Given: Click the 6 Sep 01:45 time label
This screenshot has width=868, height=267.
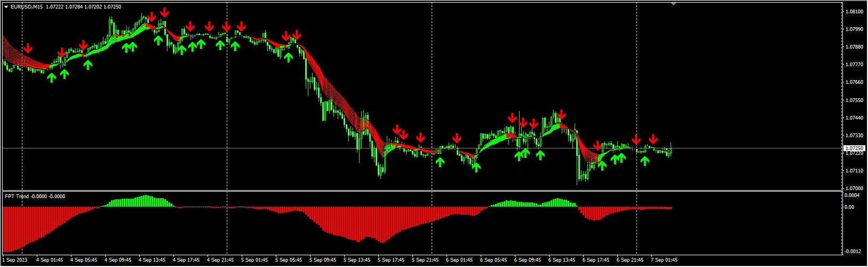Looking at the screenshot, I should click(x=460, y=261).
